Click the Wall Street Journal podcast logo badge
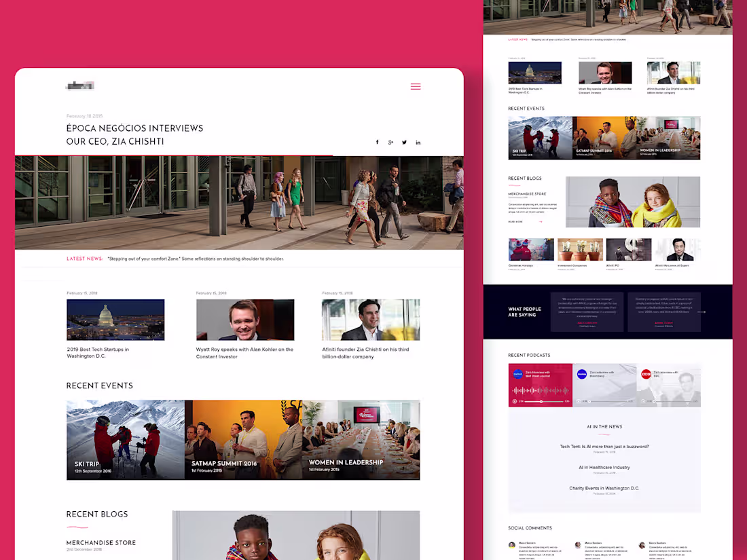Screen dimensions: 747x560 pyautogui.click(x=518, y=374)
